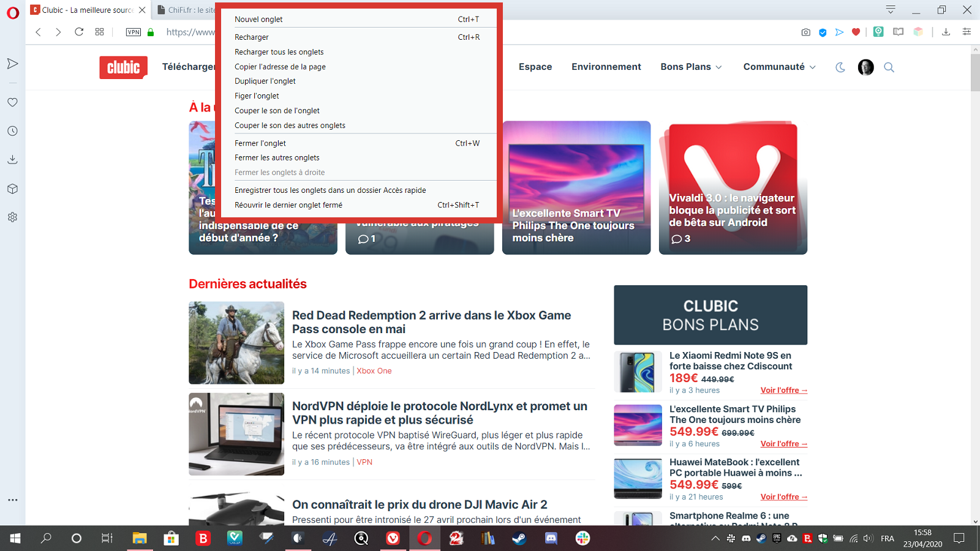Viewport: 980px width, 551px height.
Task: Open the Xiaomi Redmi "Voir l'offre" link
Action: [783, 390]
